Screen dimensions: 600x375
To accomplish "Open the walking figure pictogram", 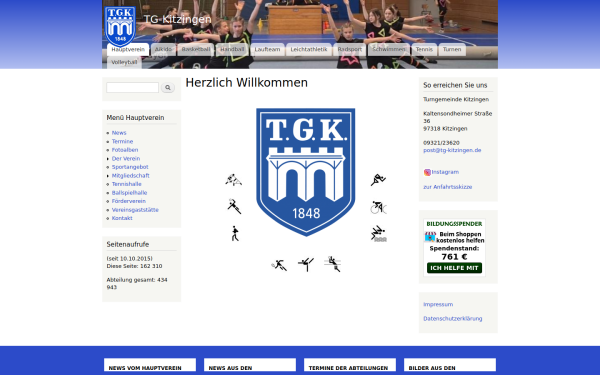I will point(235,233).
